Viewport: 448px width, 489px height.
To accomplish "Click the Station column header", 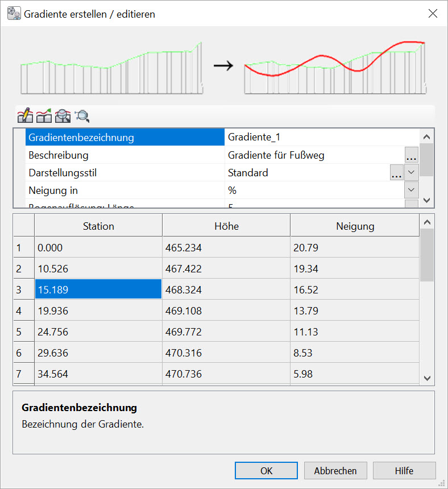I will [x=98, y=226].
